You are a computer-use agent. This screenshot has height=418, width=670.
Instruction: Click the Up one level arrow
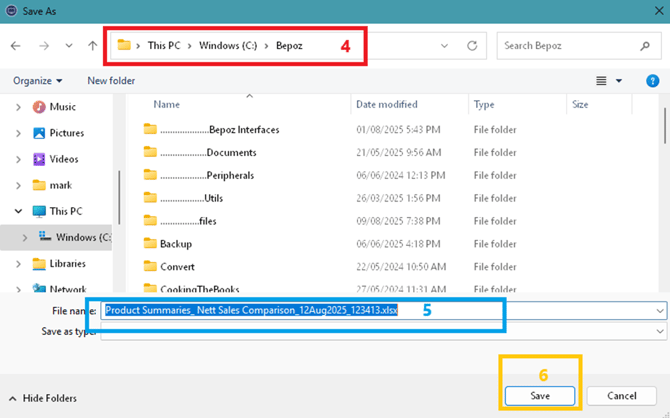(x=93, y=46)
